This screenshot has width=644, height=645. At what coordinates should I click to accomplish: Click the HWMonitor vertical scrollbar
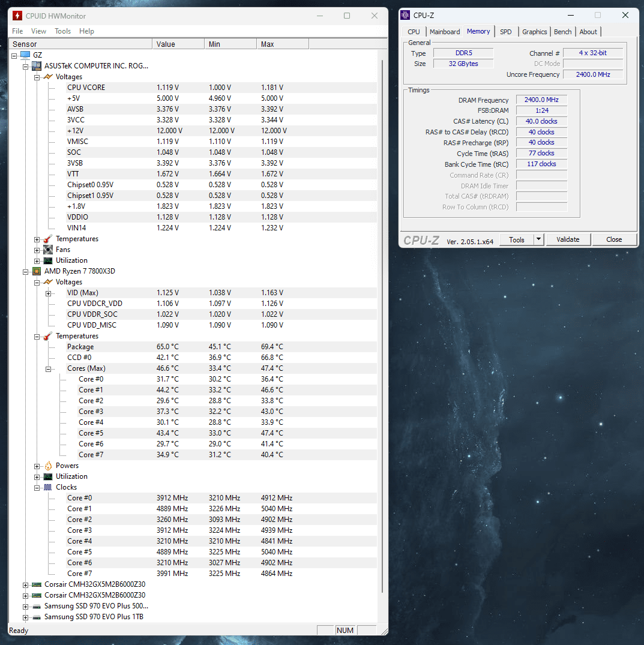pos(382,325)
